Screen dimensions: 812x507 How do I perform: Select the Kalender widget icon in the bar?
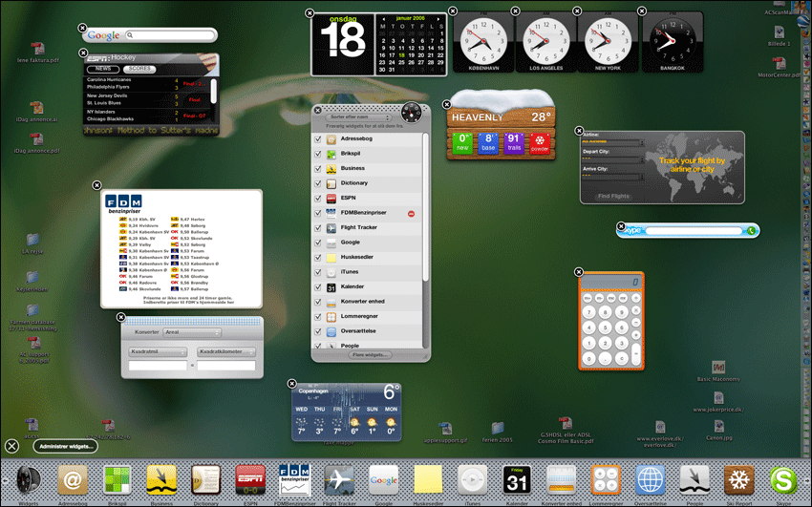tap(517, 479)
